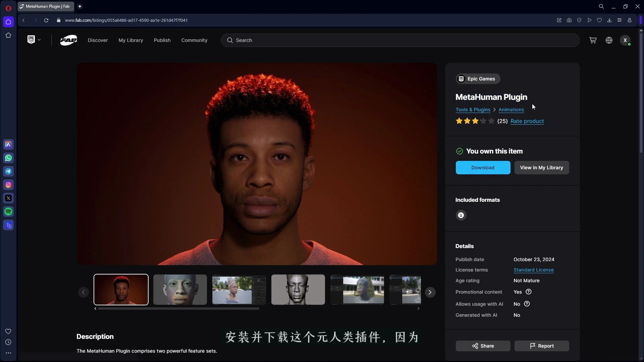Viewport: 644px width, 362px height.
Task: Open the Discover menu
Action: click(98, 40)
